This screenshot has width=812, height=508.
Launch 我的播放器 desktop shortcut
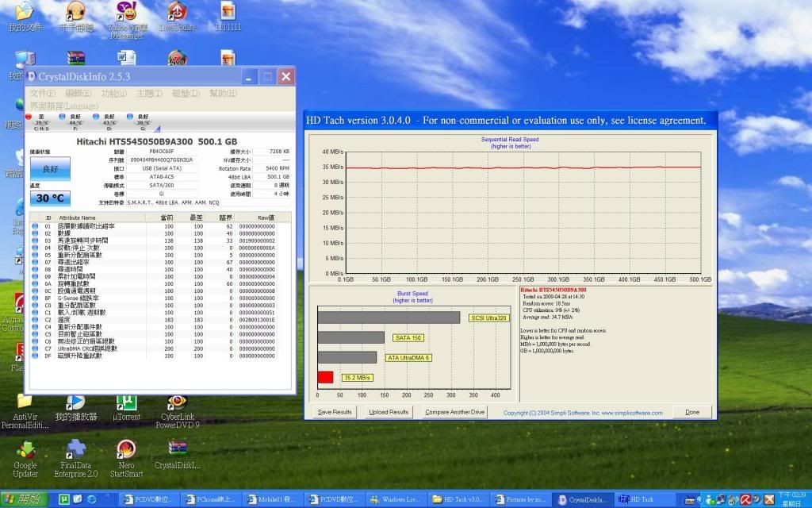(75, 408)
